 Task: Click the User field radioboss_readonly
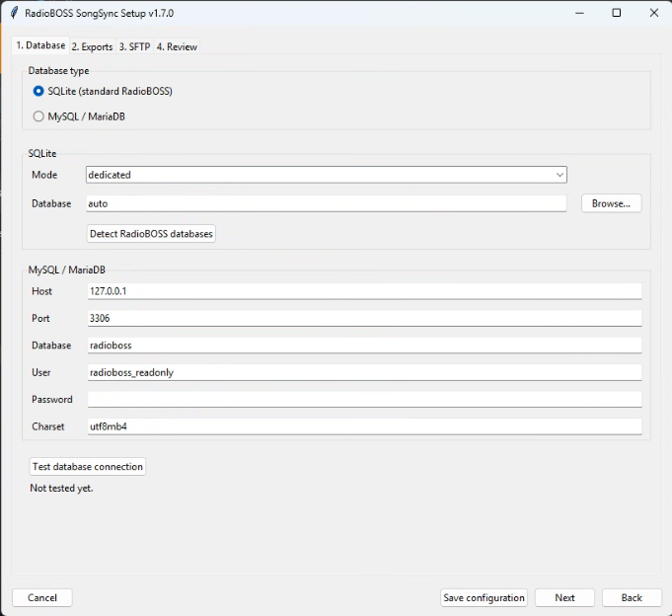pyautogui.click(x=364, y=372)
